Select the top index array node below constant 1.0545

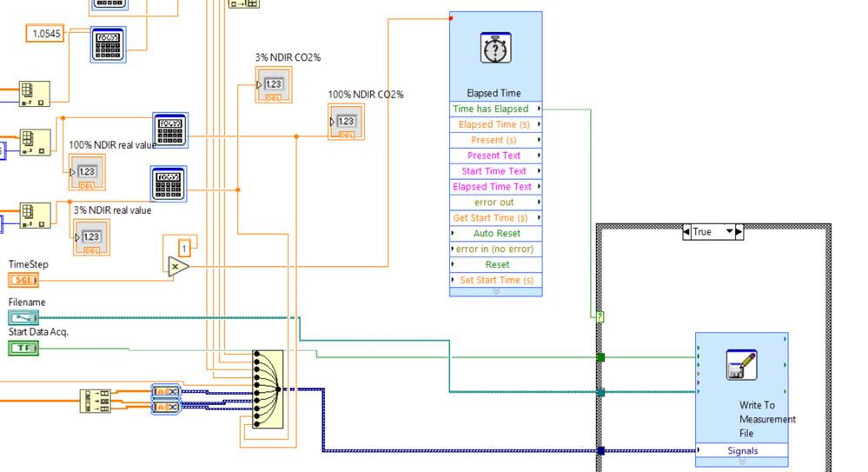[35, 94]
